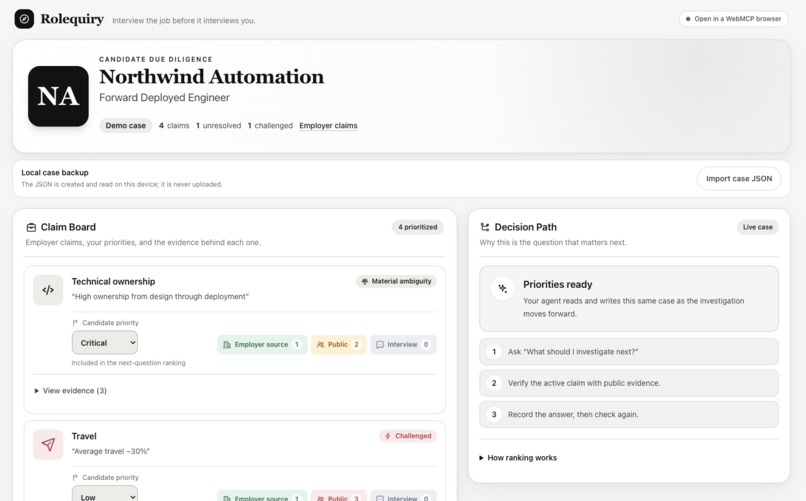The width and height of the screenshot is (806, 501).
Task: Click the Import case JSON button
Action: 739,178
